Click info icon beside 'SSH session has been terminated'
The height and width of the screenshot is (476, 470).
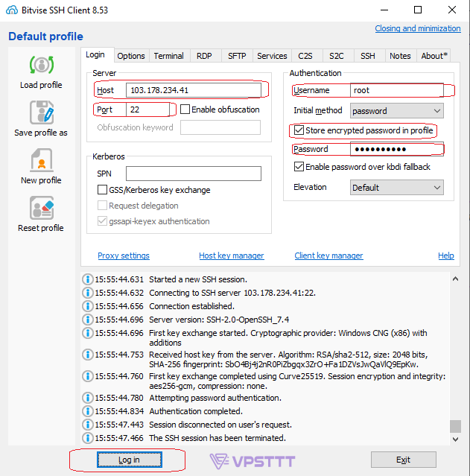point(88,438)
